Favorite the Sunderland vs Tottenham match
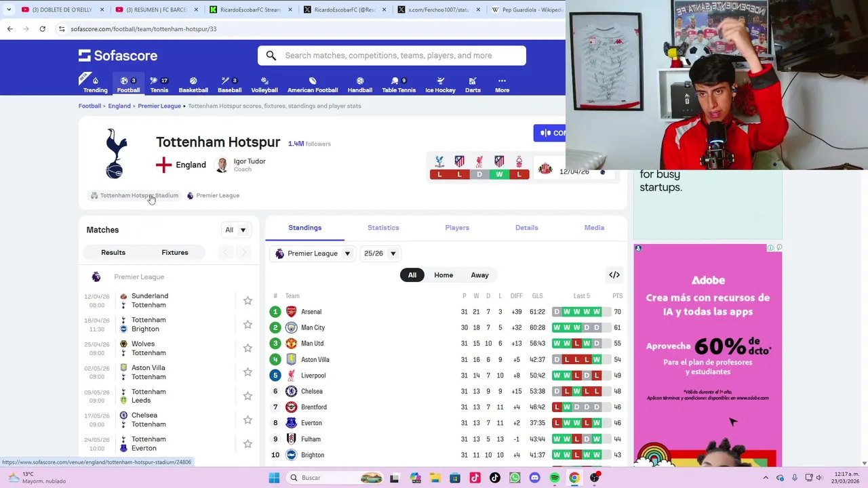The image size is (868, 488). 248,300
